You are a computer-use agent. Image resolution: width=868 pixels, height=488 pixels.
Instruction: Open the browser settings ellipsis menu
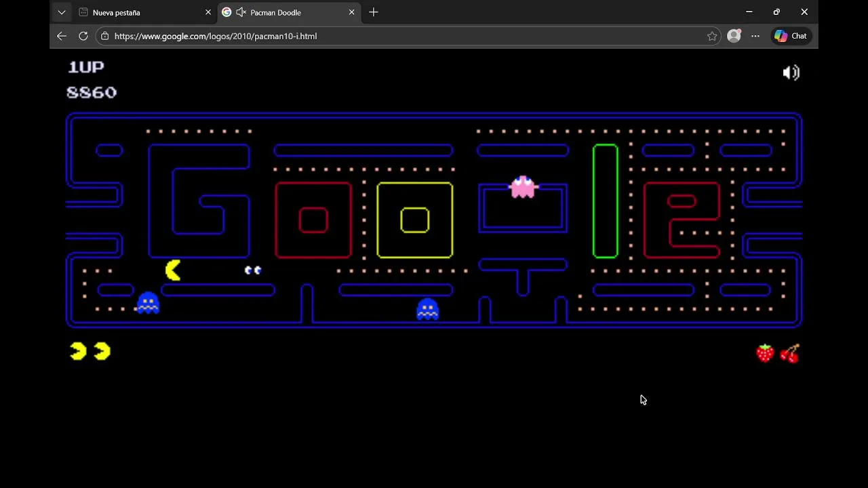(x=755, y=36)
